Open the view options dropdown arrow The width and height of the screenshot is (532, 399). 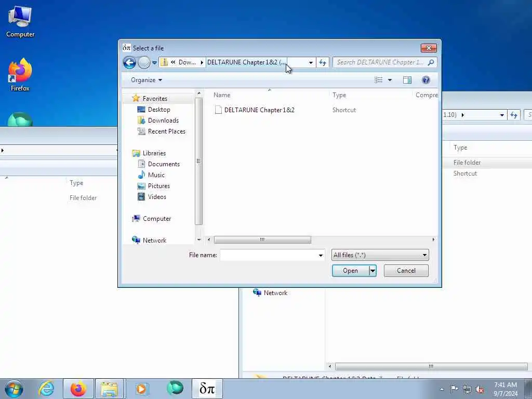(x=390, y=80)
